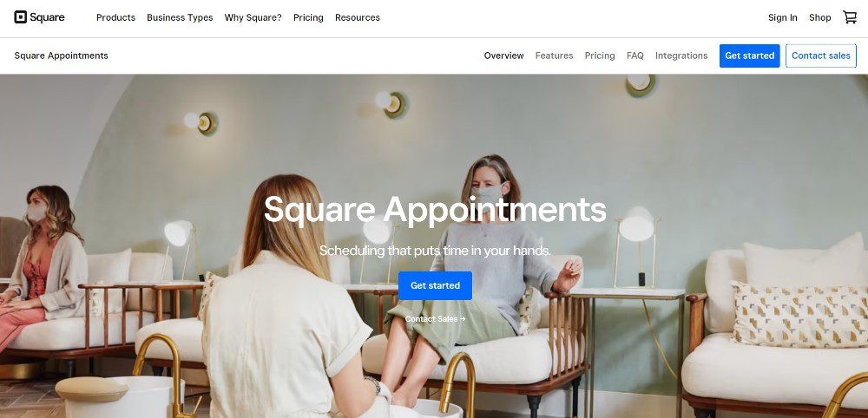Follow the Contact Sales arrow link
The height and width of the screenshot is (418, 868).
(x=435, y=319)
